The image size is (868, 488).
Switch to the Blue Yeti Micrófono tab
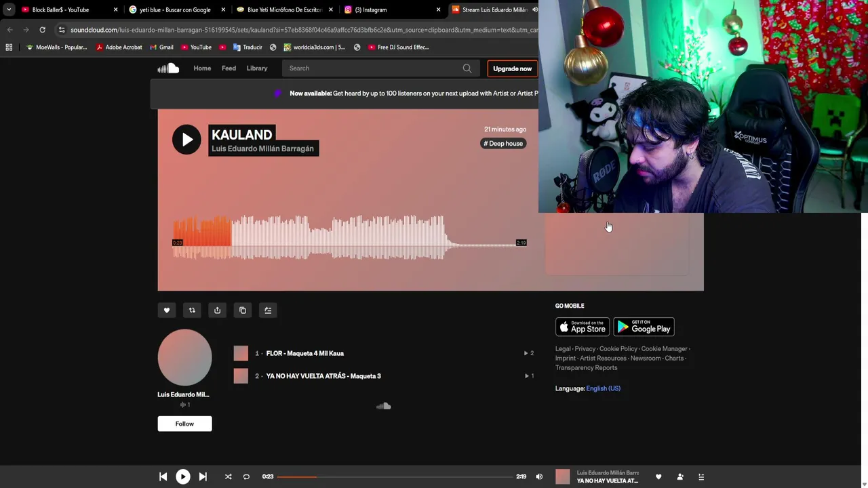coord(284,9)
